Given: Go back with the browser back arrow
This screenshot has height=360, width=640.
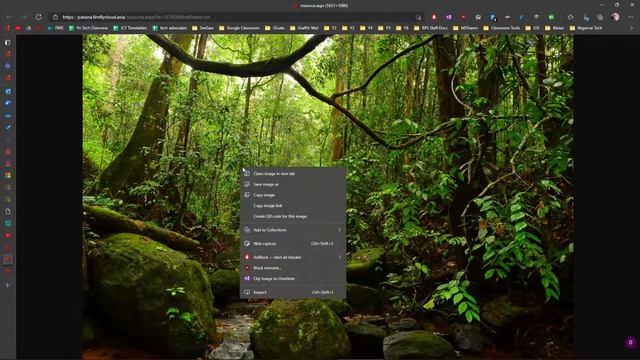Looking at the screenshot, I should coord(9,17).
